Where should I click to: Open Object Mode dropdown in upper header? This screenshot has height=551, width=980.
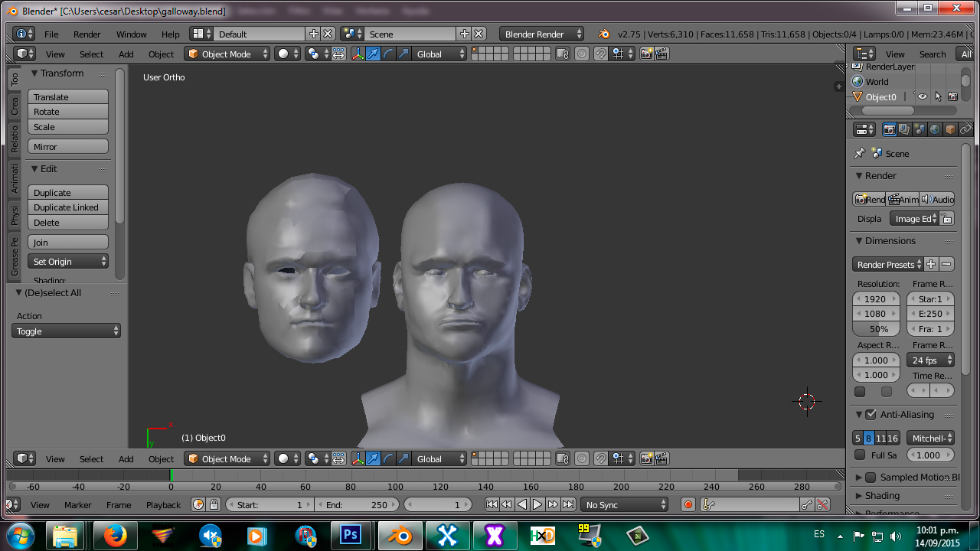click(227, 54)
